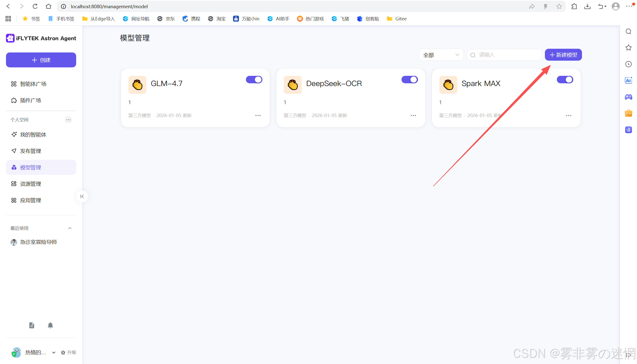Click the browser home icon
The height and width of the screenshot is (364, 637).
point(49,6)
